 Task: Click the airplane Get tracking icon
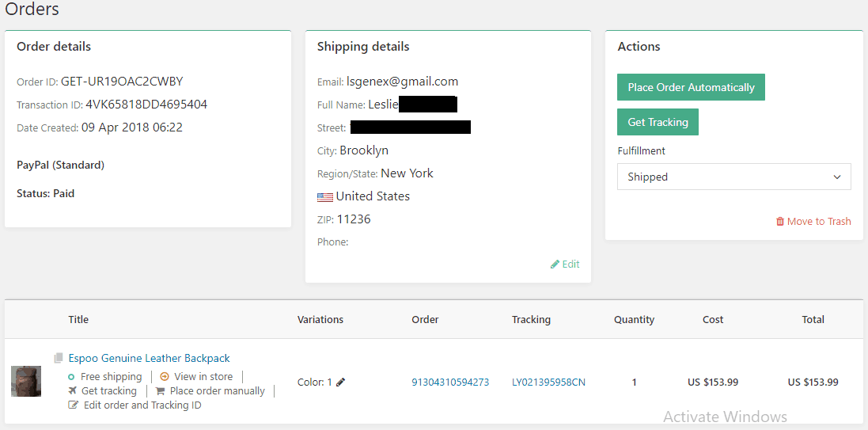[x=73, y=391]
